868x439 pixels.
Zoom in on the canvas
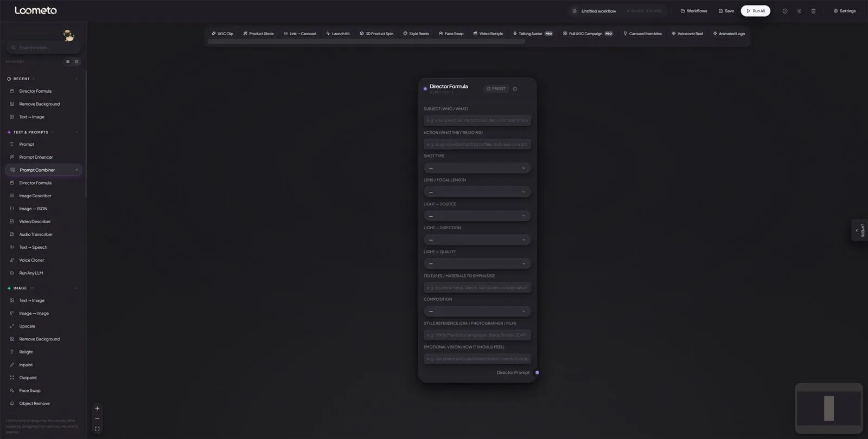[97, 409]
